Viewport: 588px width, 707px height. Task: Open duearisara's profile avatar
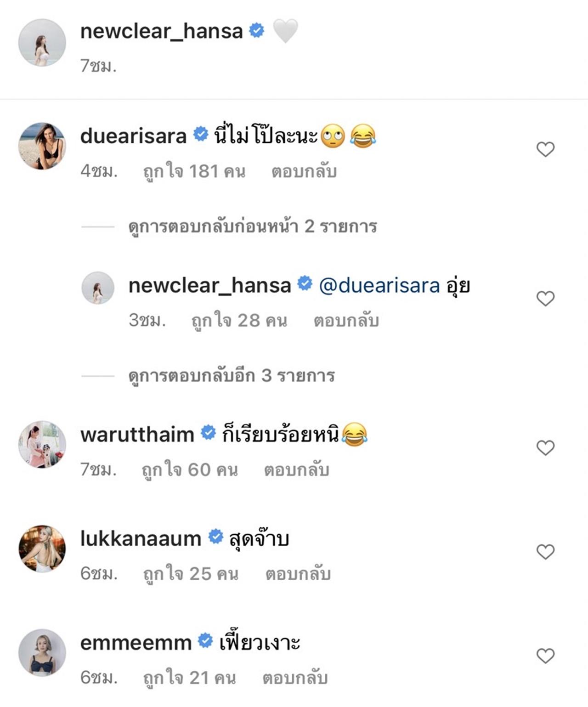coord(42,146)
